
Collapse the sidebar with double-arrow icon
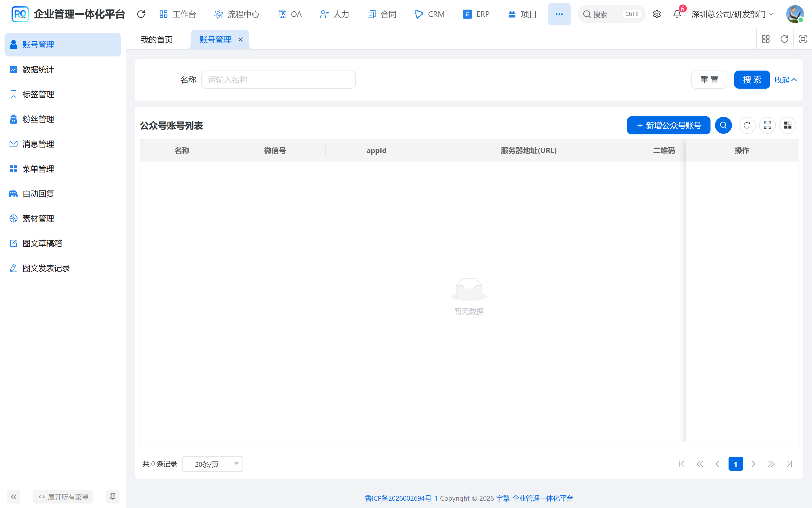[14, 497]
